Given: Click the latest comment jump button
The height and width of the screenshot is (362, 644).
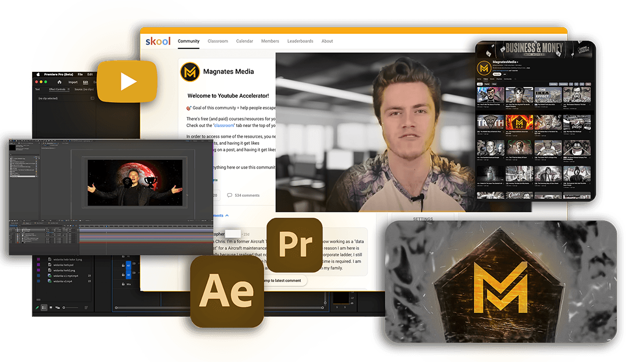Looking at the screenshot, I should [x=283, y=280].
